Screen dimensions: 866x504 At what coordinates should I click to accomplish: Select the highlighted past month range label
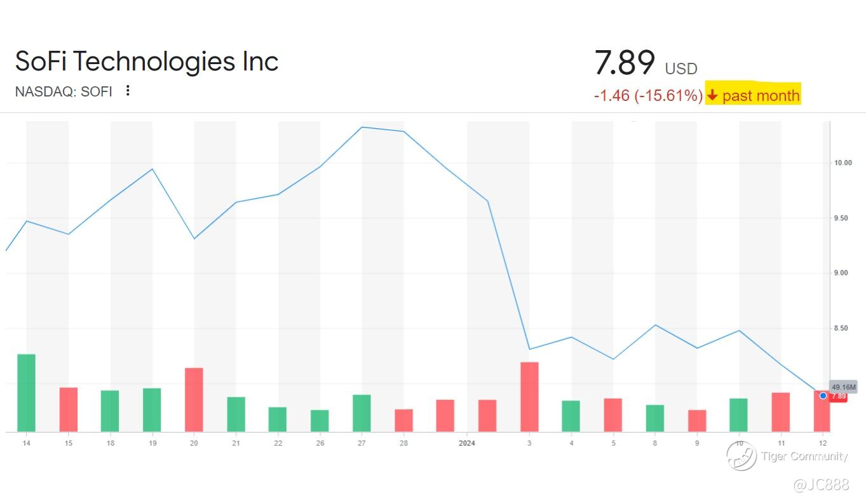(x=761, y=95)
